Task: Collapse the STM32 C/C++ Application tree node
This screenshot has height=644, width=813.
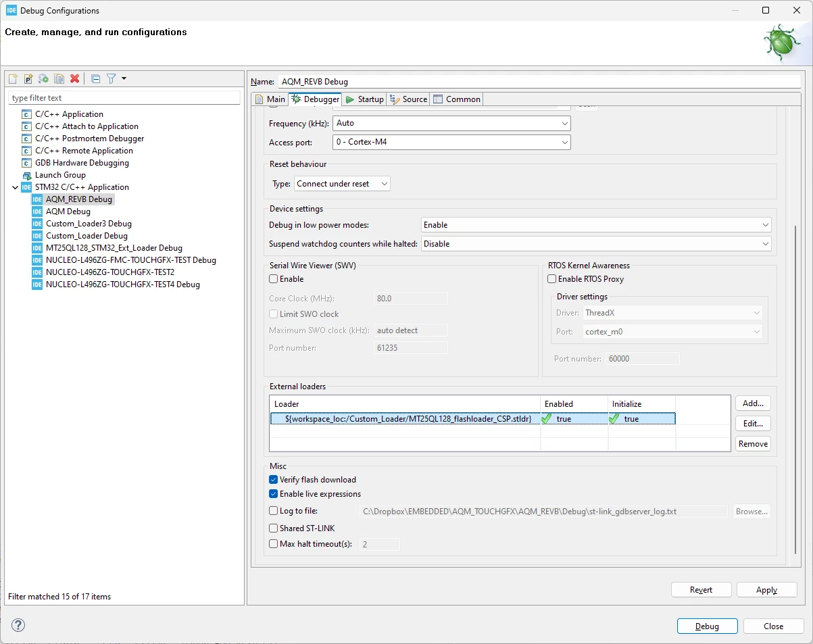Action: (16, 187)
